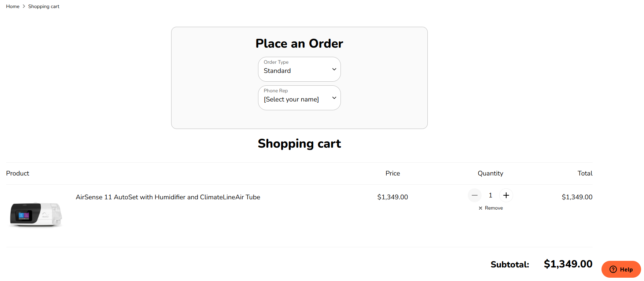
Task: Open the Phone Rep selector
Action: coord(299,98)
